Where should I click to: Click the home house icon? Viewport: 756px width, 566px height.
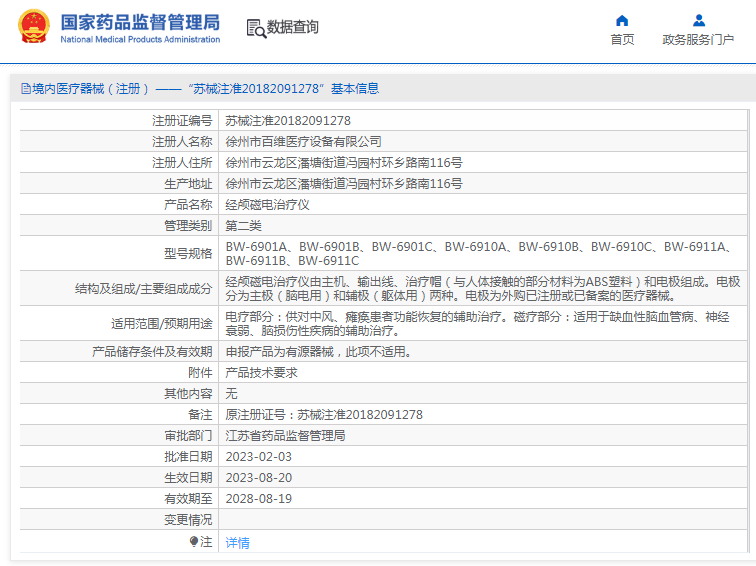click(622, 21)
